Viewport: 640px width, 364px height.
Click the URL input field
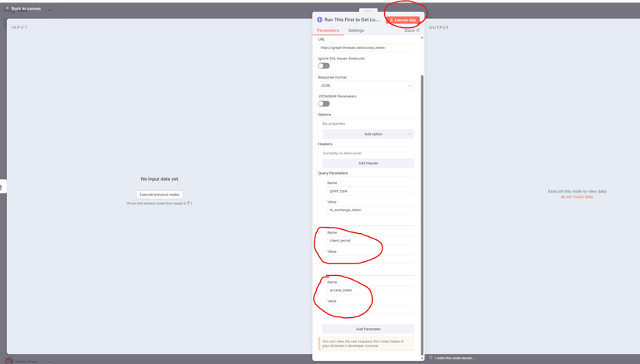(366, 48)
